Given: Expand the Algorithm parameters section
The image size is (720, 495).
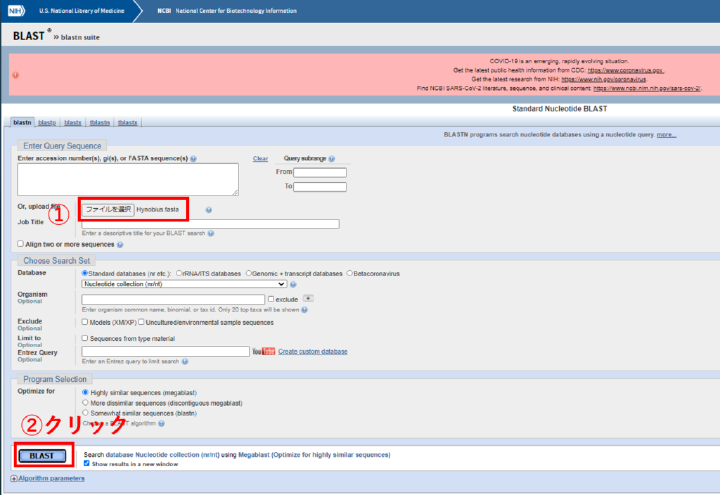Looking at the screenshot, I should 46,479.
